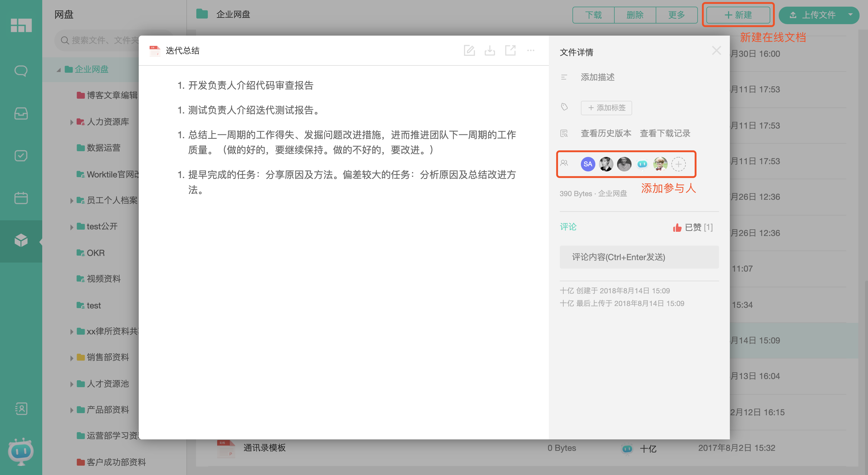The image size is (868, 475).
Task: Open calendar icon in left sidebar
Action: click(21, 198)
